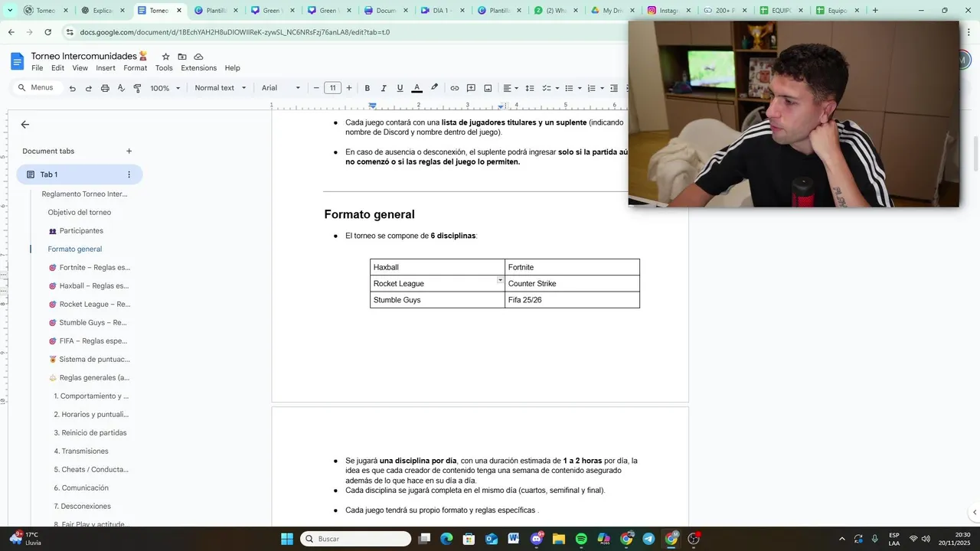Open the File menu

[37, 68]
